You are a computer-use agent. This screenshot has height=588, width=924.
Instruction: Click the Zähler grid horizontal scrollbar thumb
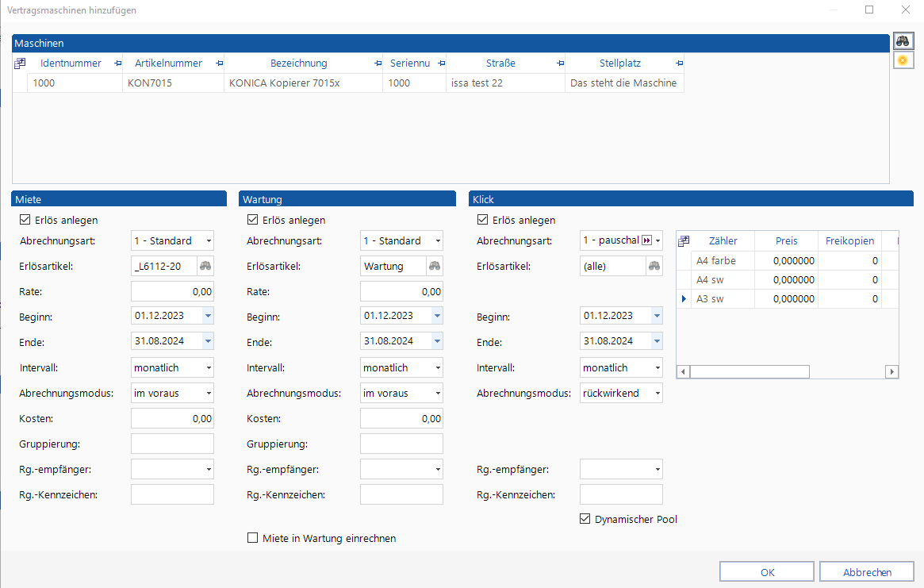pyautogui.click(x=750, y=371)
